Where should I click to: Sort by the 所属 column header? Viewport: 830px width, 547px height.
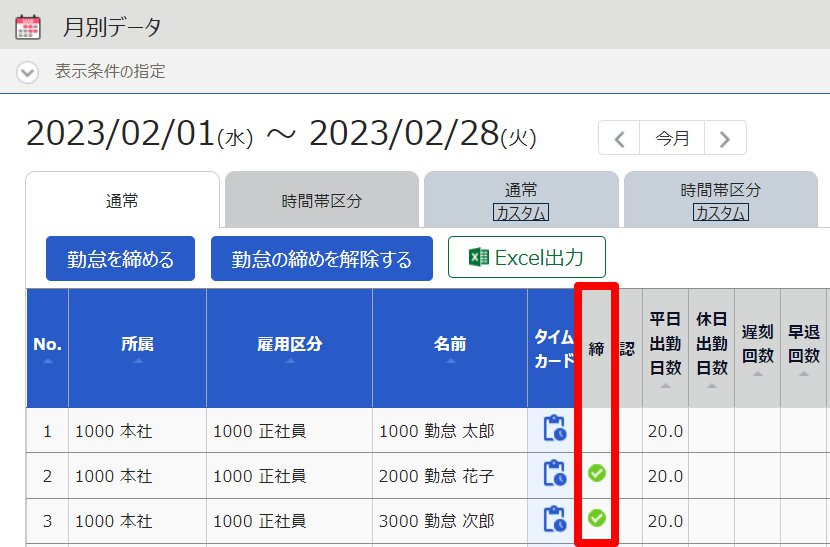coord(138,348)
